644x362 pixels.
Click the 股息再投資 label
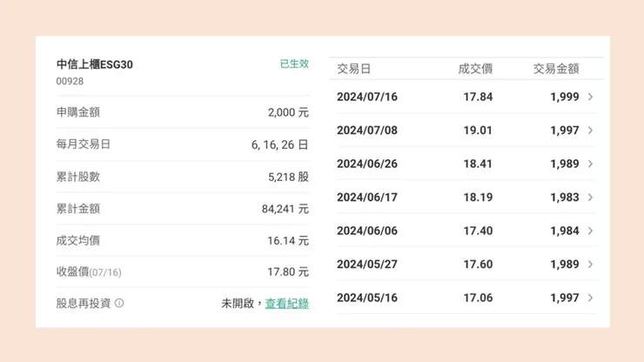(x=84, y=303)
